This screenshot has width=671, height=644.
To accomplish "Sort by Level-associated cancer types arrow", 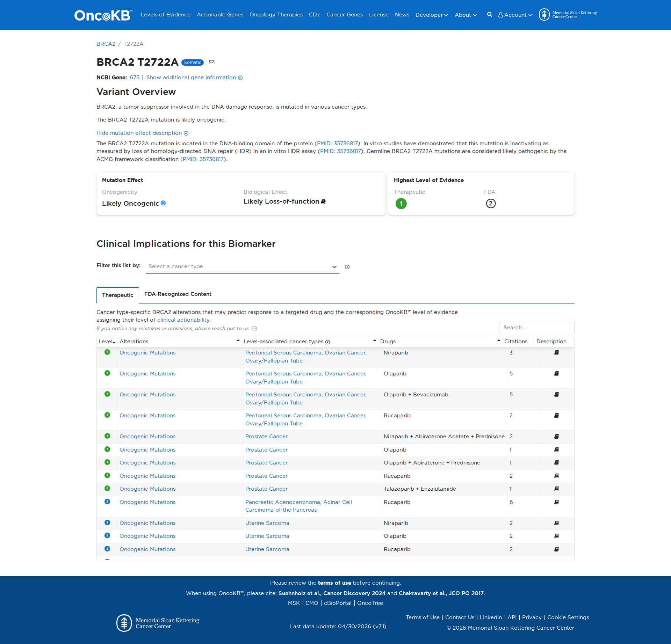I will click(x=375, y=341).
